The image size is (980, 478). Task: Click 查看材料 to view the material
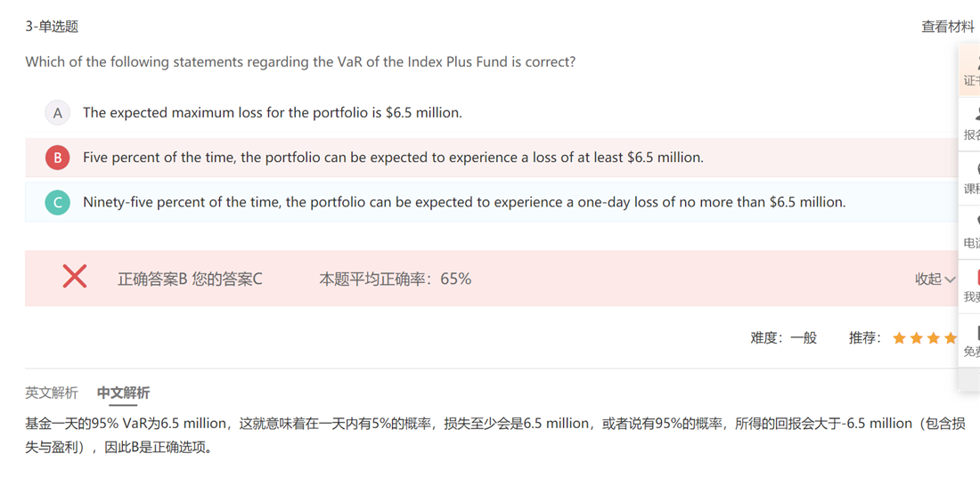click(947, 27)
